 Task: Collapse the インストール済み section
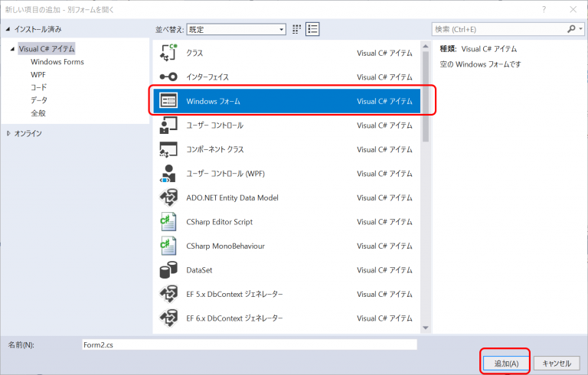(x=8, y=29)
